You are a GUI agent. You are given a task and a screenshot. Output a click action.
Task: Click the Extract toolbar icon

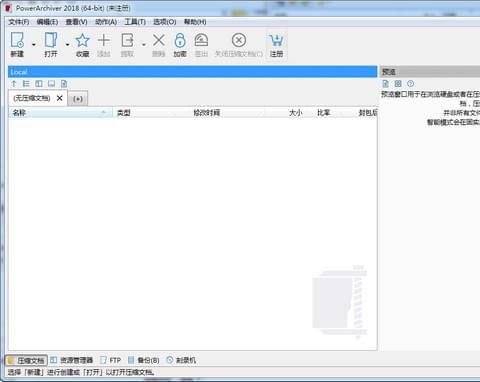(x=127, y=41)
